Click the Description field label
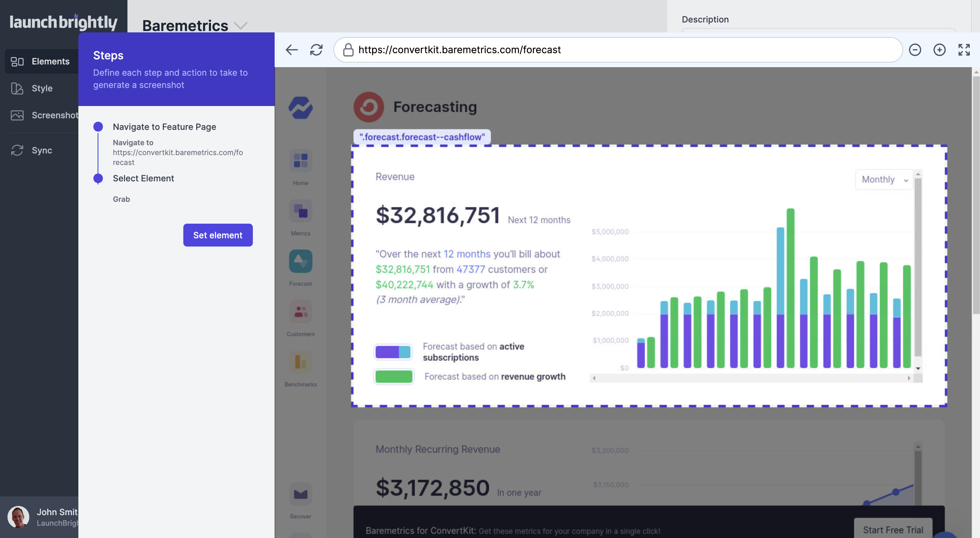 point(705,19)
